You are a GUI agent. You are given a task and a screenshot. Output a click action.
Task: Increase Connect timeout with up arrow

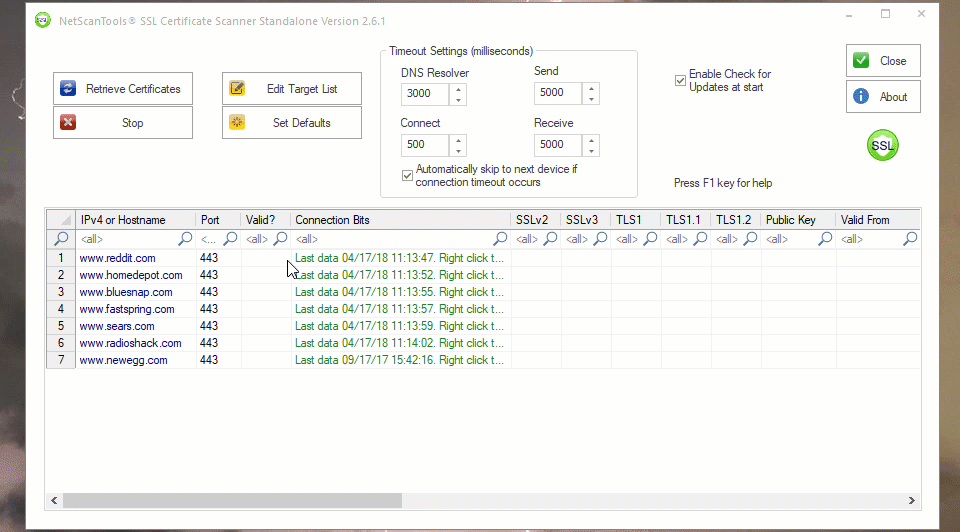(458, 140)
